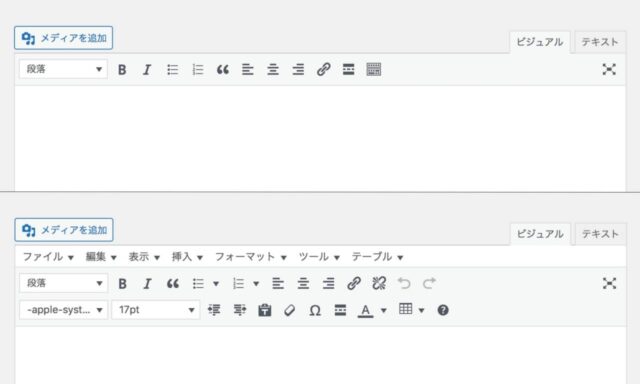Insert numbered list in upper editor
Image resolution: width=640 pixels, height=384 pixels.
198,70
